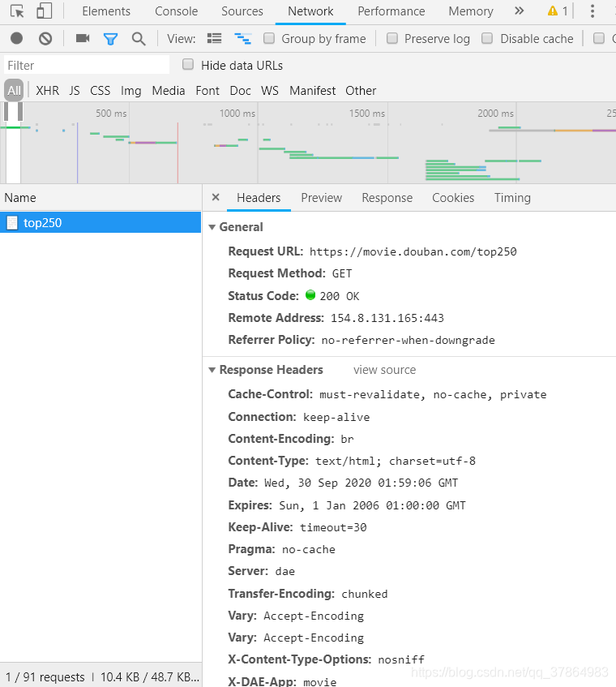Open the Memory tab
The width and height of the screenshot is (616, 687).
click(x=471, y=11)
